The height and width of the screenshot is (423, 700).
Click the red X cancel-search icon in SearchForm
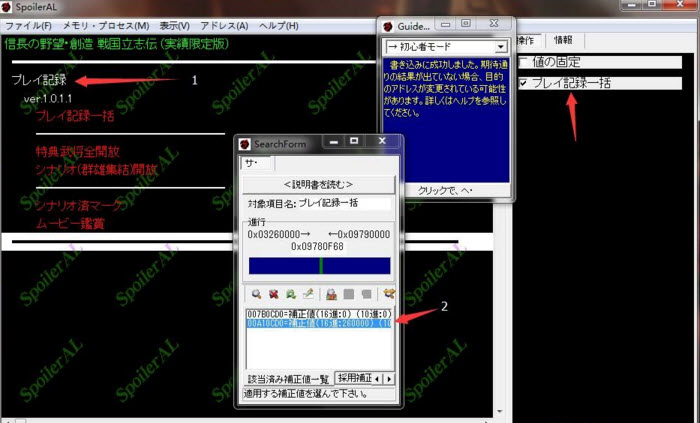pyautogui.click(x=274, y=294)
